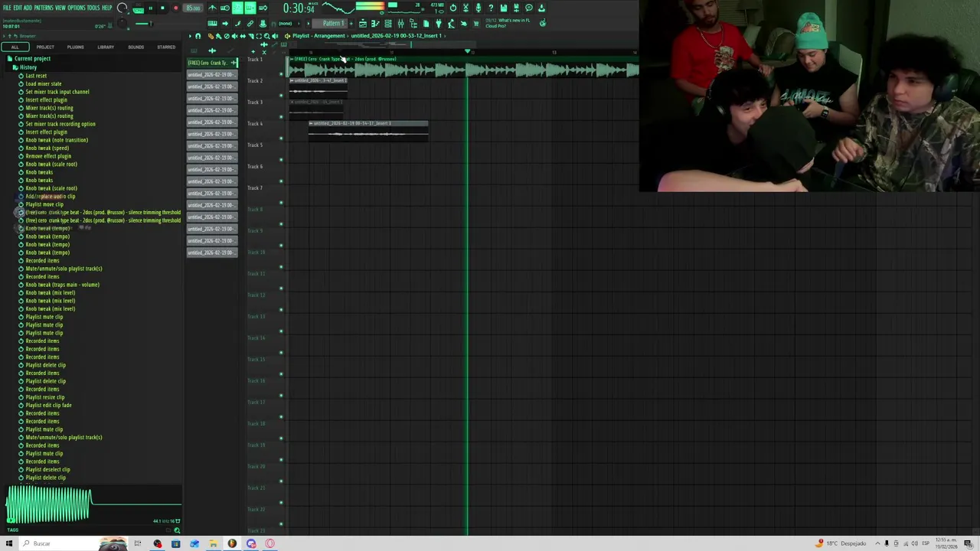Open the PATTERNS menu

[43, 8]
